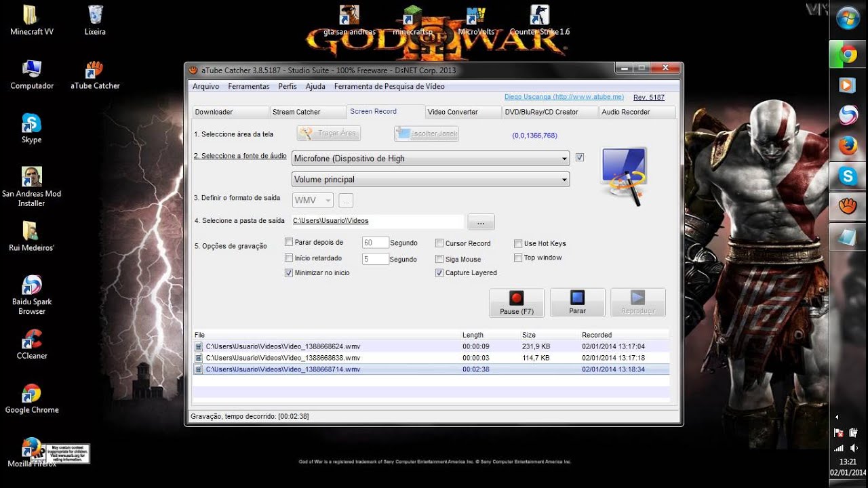Open the media player taskbar icon
The width and height of the screenshot is (868, 488).
(x=848, y=85)
